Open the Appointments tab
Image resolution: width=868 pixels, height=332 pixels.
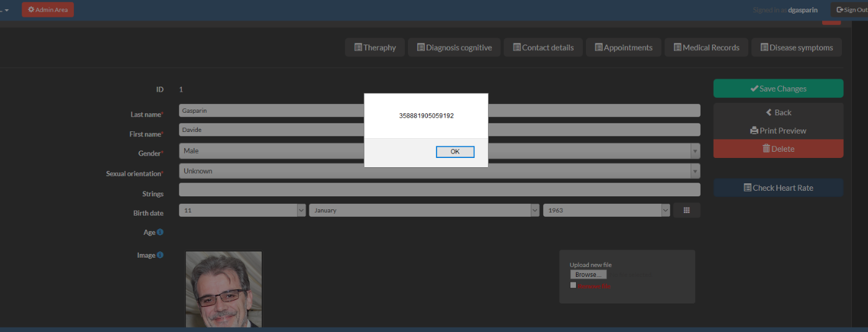pos(623,48)
